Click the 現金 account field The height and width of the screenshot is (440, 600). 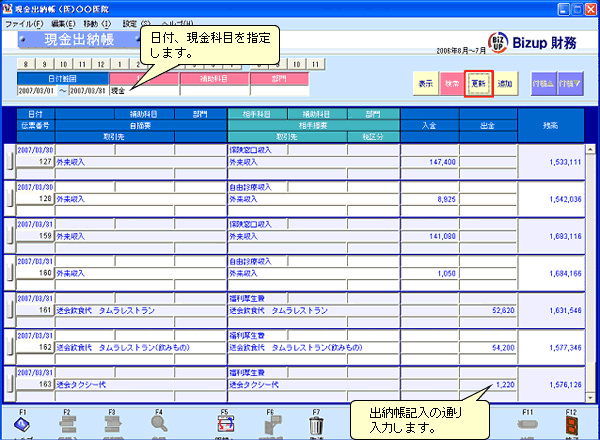[144, 91]
